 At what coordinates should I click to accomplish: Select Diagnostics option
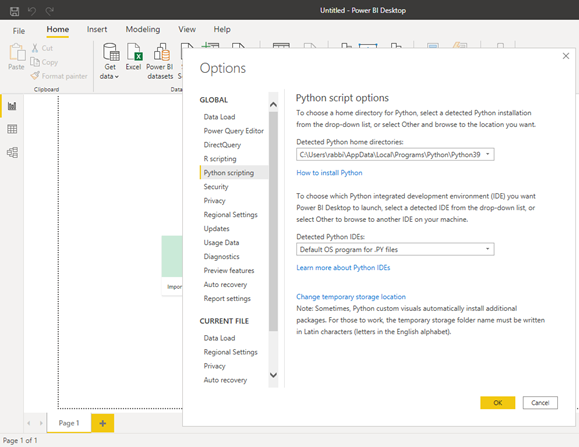pyautogui.click(x=222, y=257)
